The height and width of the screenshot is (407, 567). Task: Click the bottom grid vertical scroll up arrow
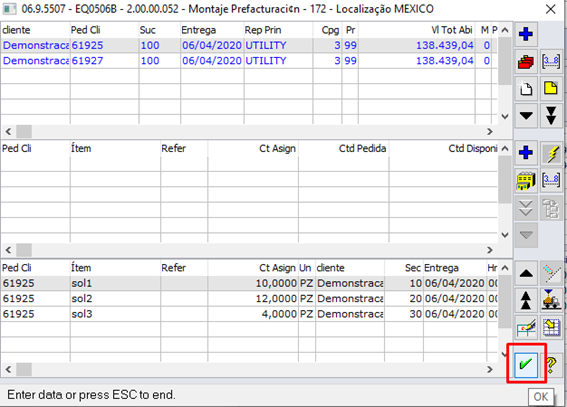pos(505,268)
